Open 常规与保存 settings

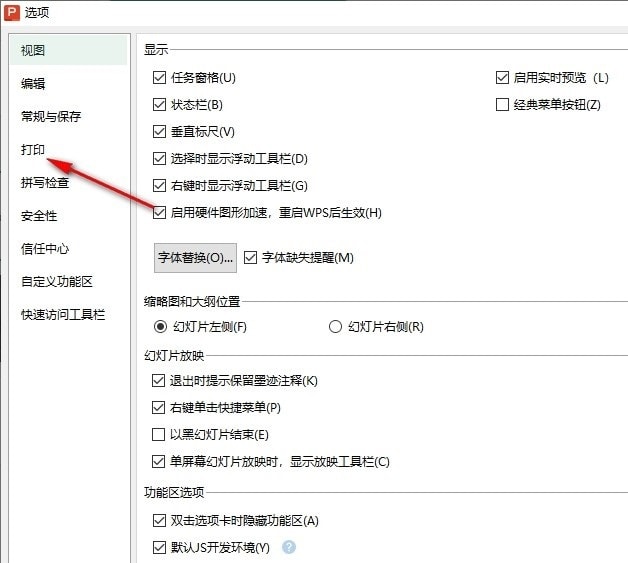(x=51, y=117)
